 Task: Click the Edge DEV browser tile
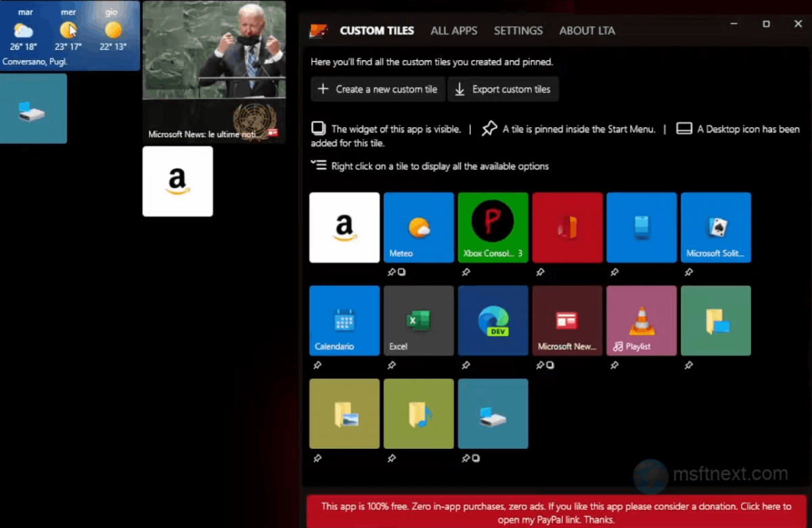493,320
